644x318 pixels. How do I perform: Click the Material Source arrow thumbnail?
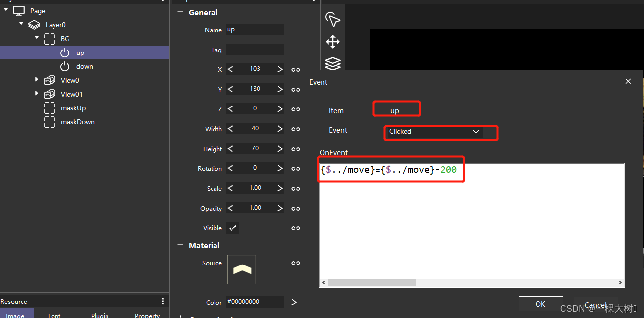(241, 269)
